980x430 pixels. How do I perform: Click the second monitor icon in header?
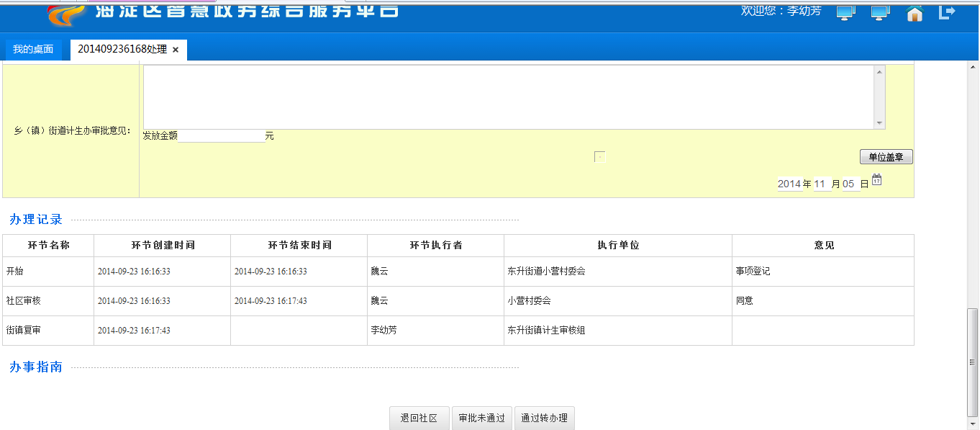point(880,13)
